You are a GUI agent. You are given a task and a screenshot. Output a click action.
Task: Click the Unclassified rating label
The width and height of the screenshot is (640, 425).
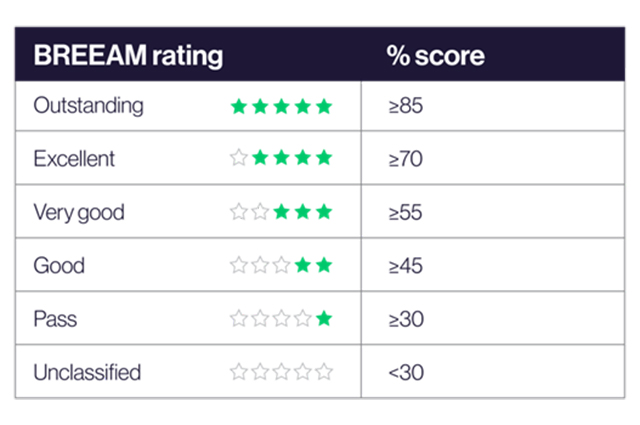[87, 372]
